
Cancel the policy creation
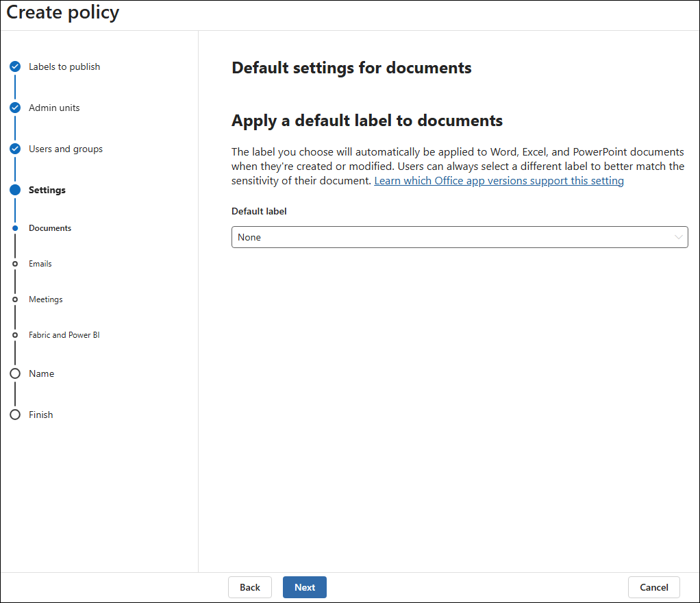coord(654,587)
